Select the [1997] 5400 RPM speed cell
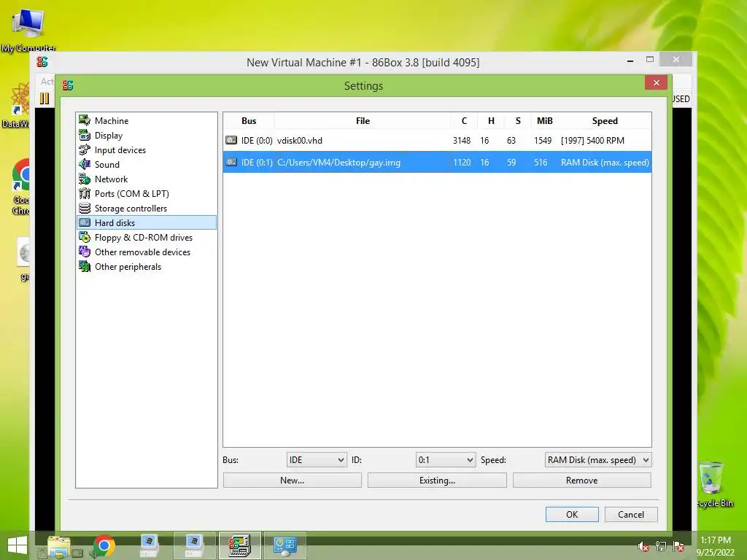Image resolution: width=747 pixels, height=560 pixels. (x=592, y=141)
